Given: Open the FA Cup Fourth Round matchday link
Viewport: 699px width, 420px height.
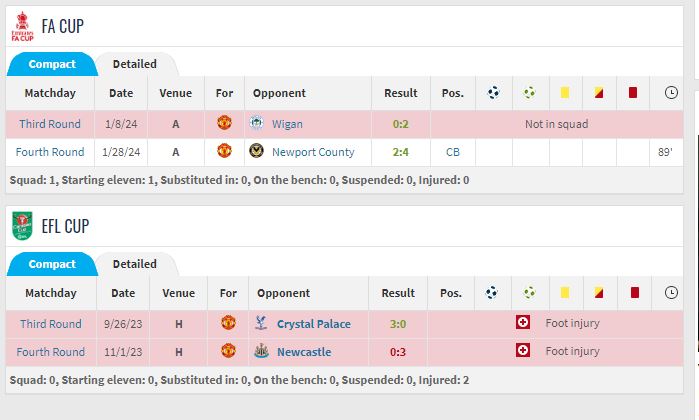Looking at the screenshot, I should (50, 152).
